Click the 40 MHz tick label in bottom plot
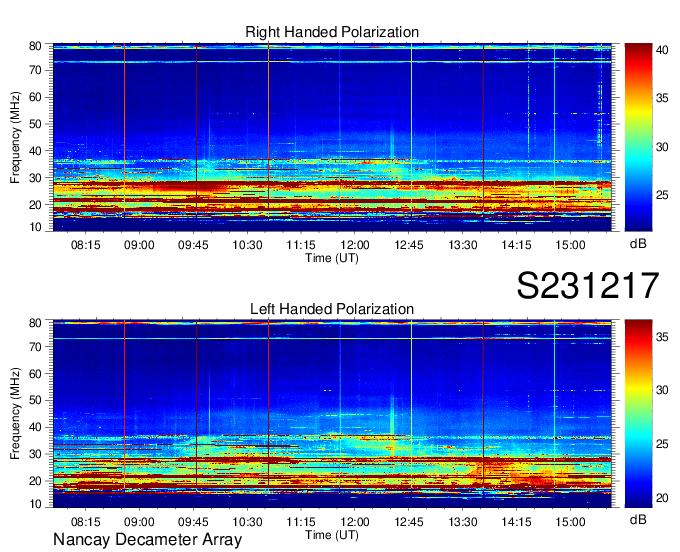680x552 pixels. pyautogui.click(x=35, y=427)
